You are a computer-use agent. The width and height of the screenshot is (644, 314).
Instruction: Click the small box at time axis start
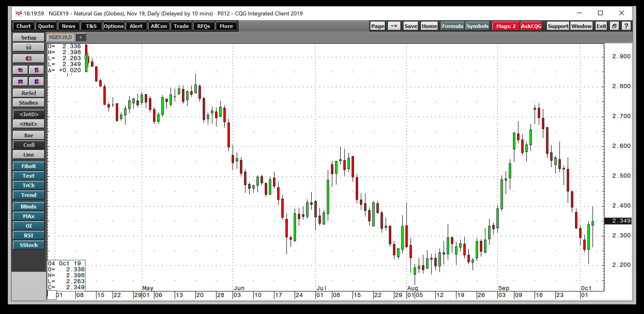tap(52, 295)
